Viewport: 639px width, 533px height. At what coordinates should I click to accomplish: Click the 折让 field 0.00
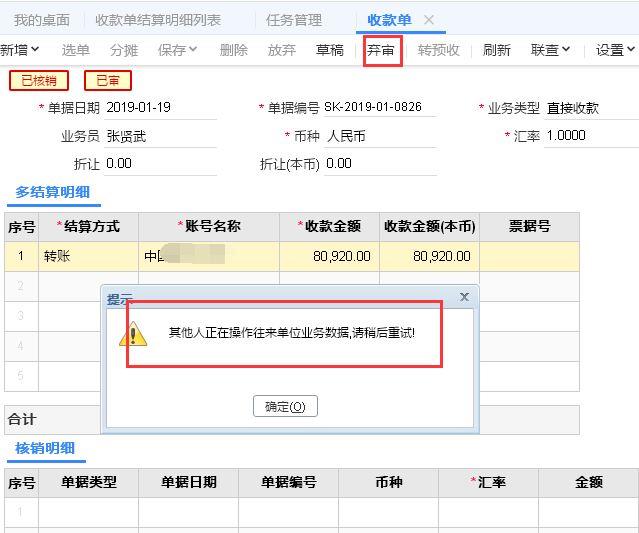tap(160, 164)
